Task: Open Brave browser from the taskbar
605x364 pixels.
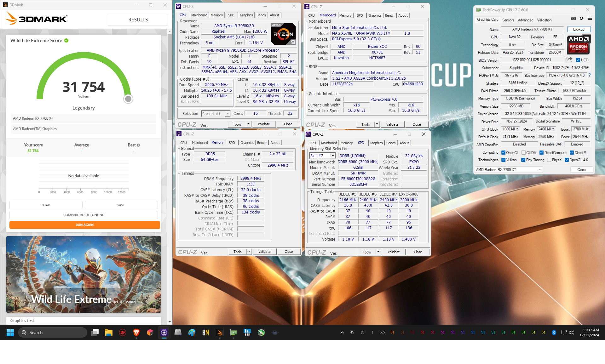Action: click(x=136, y=333)
